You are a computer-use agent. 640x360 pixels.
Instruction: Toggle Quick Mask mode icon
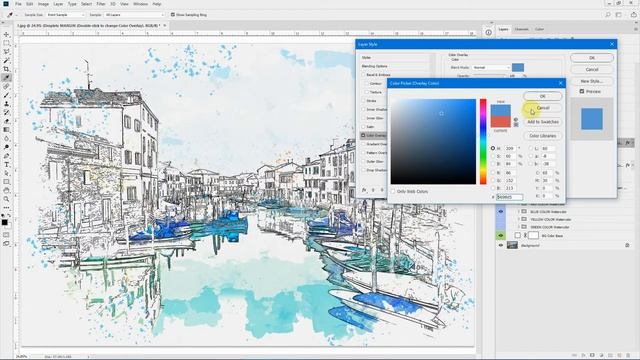(6, 235)
